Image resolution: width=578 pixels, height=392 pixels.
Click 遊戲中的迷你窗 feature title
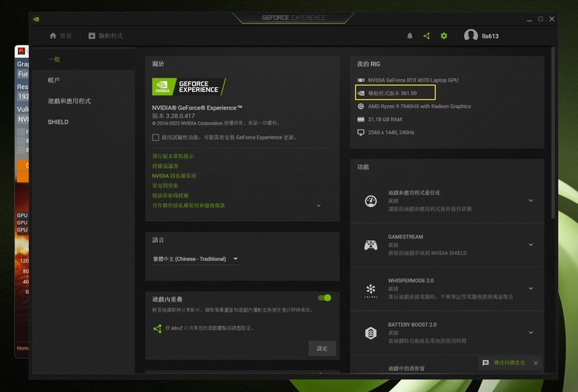[406, 368]
